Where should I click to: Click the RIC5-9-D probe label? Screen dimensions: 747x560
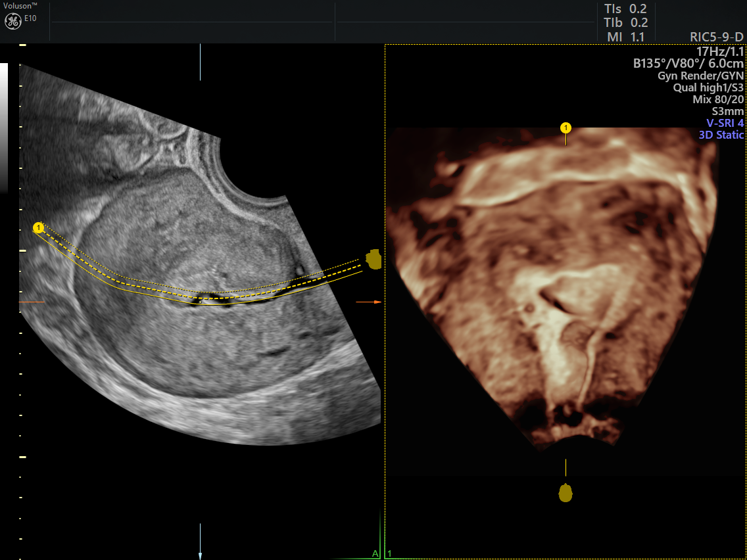point(717,37)
